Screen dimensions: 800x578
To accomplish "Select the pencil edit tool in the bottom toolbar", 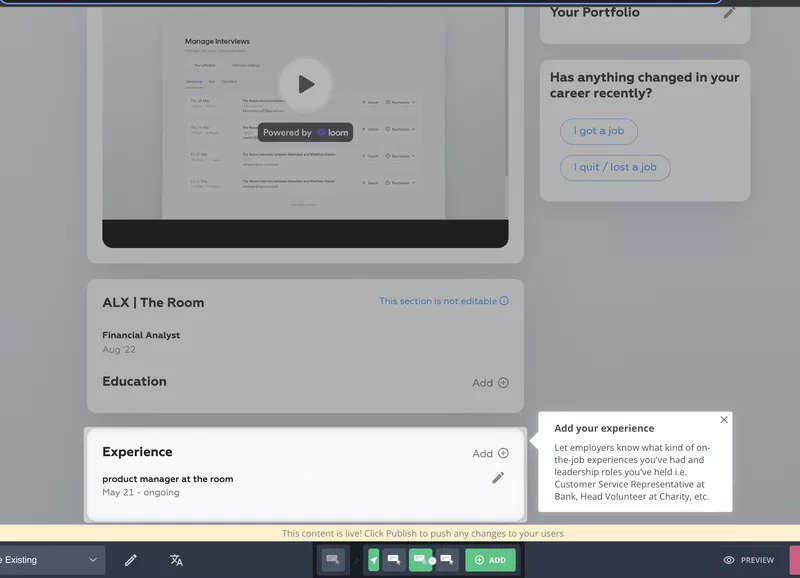I will tap(130, 560).
